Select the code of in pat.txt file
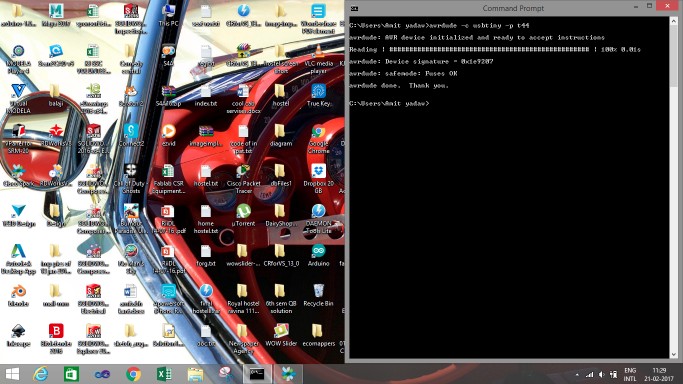The width and height of the screenshot is (683, 384). [x=243, y=139]
